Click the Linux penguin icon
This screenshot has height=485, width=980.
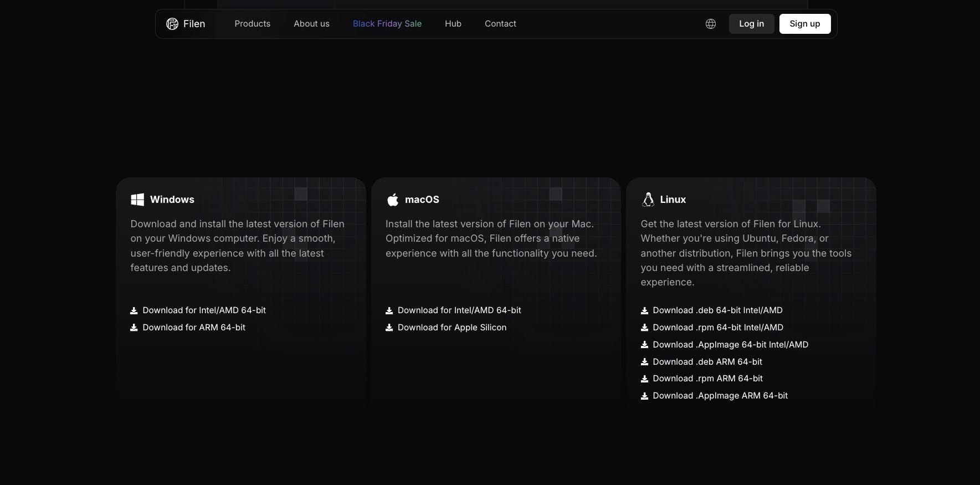[648, 200]
